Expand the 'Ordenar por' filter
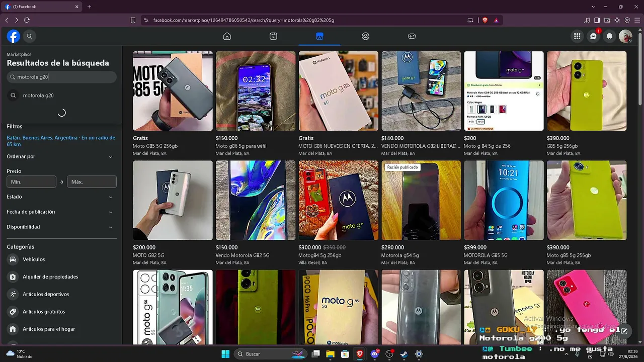The width and height of the screenshot is (644, 362). 61,156
